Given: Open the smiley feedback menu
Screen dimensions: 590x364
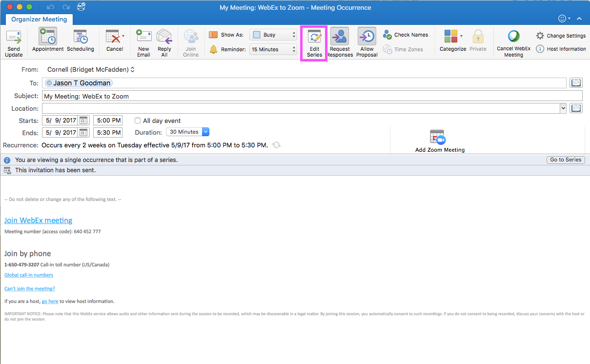Looking at the screenshot, I should [564, 19].
